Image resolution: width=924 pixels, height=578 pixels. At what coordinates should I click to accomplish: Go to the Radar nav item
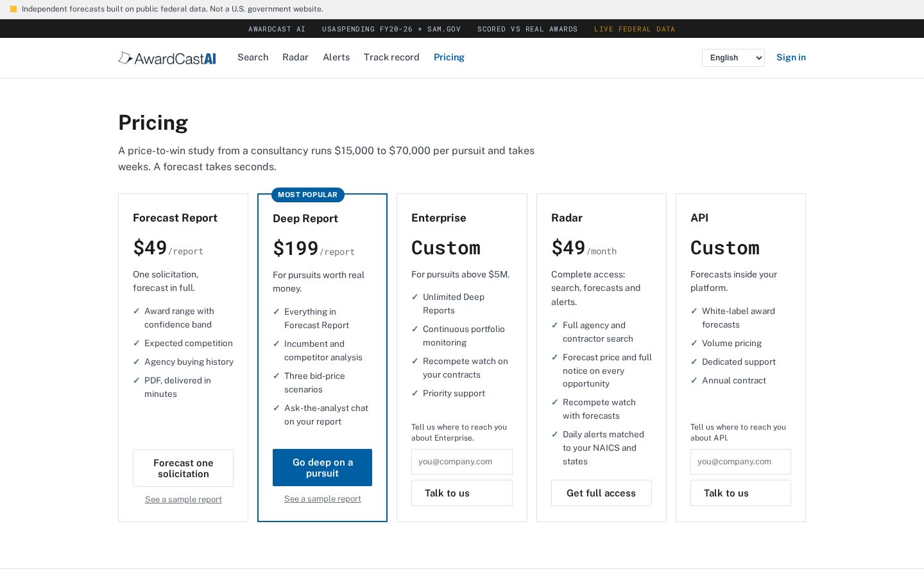(x=295, y=57)
